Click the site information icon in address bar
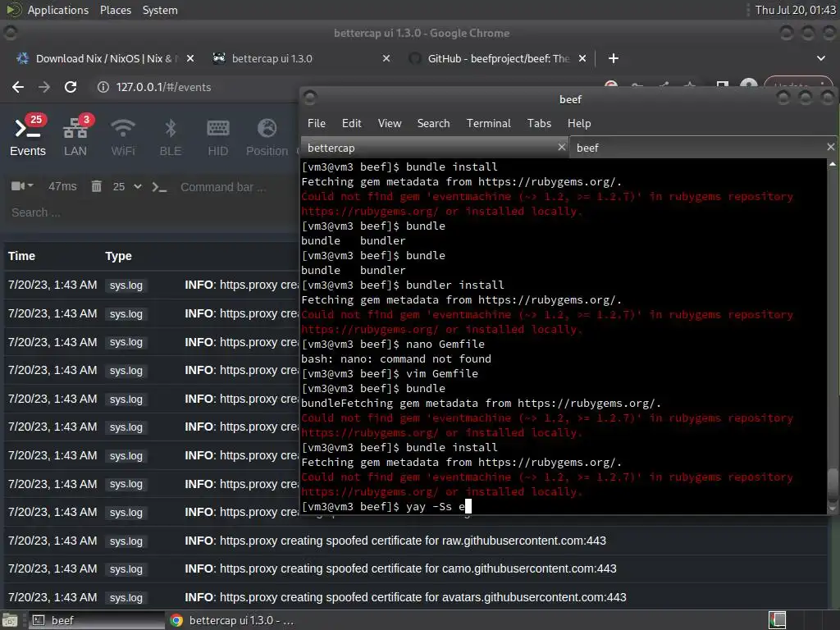 103,87
